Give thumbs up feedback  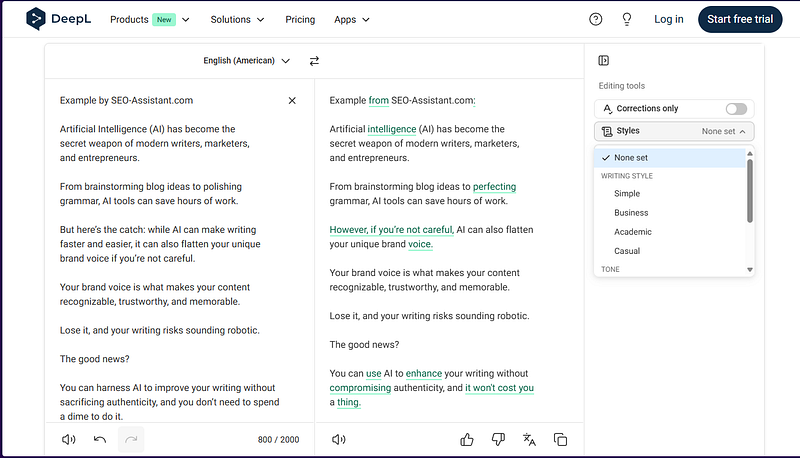click(467, 439)
